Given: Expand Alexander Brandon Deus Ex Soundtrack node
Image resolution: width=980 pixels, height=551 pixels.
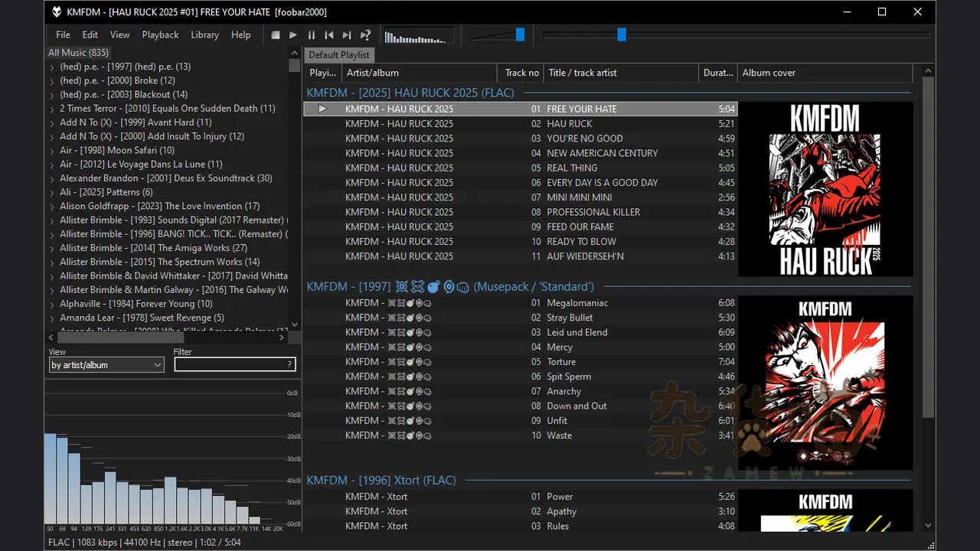Looking at the screenshot, I should coord(52,179).
